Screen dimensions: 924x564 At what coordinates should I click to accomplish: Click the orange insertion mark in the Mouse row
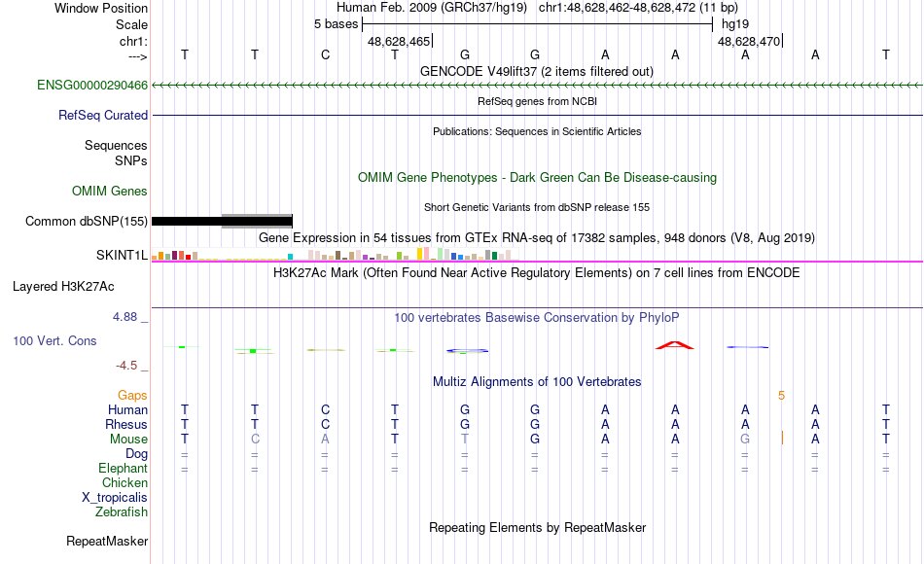[x=782, y=438]
